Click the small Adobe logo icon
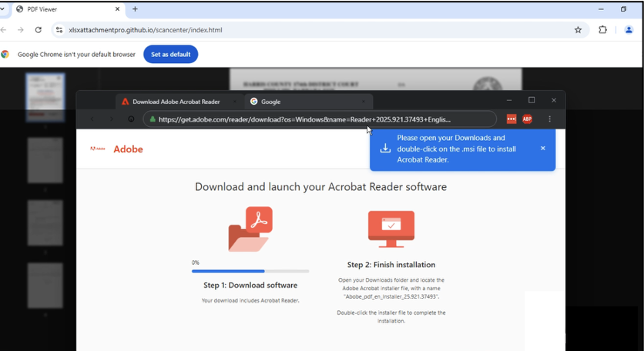Screen dimensions: 644x351 98,149
